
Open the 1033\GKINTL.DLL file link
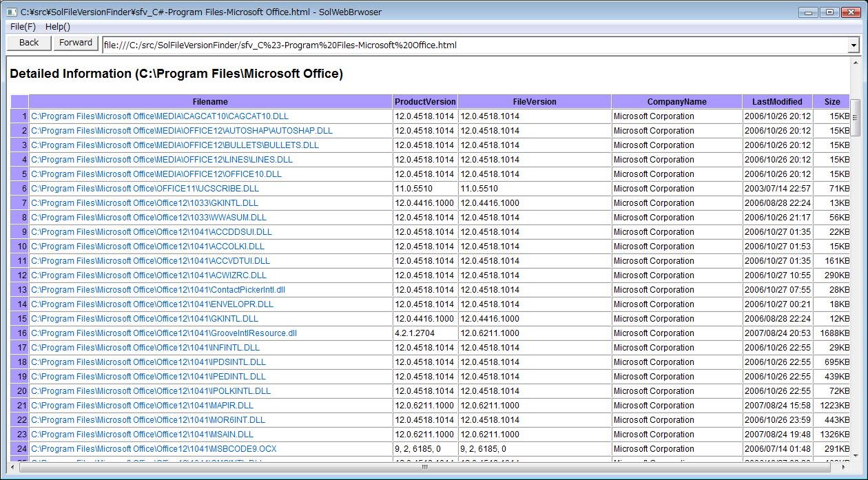(x=145, y=203)
